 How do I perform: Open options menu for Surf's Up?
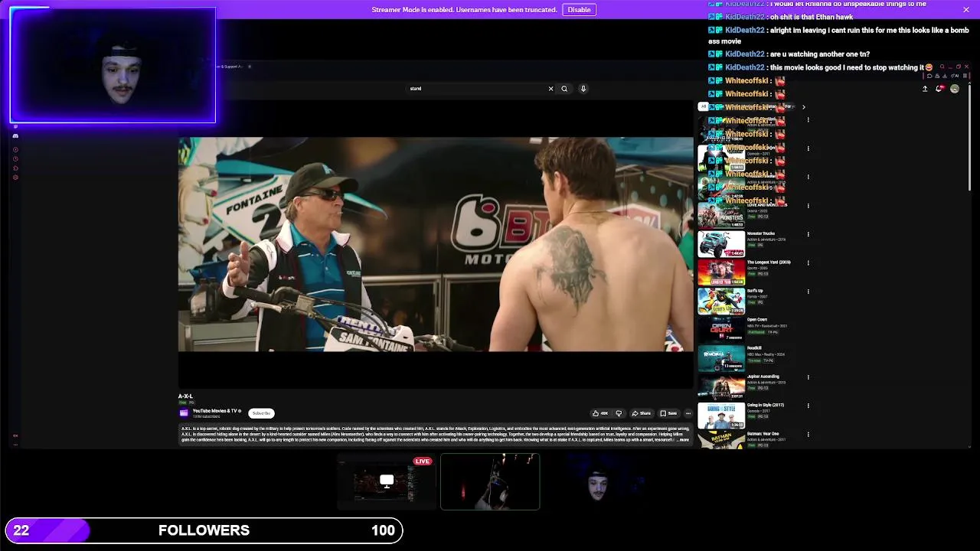808,292
